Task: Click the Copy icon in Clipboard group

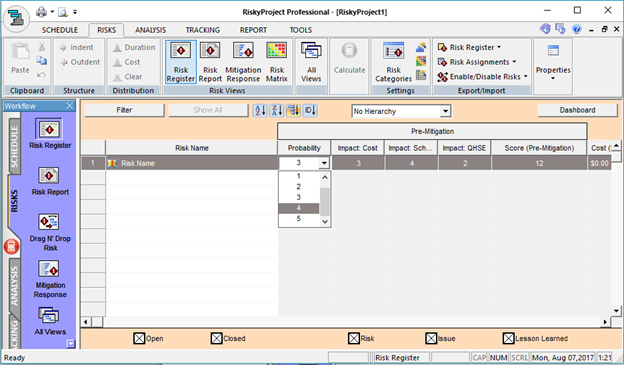Action: tap(42, 61)
